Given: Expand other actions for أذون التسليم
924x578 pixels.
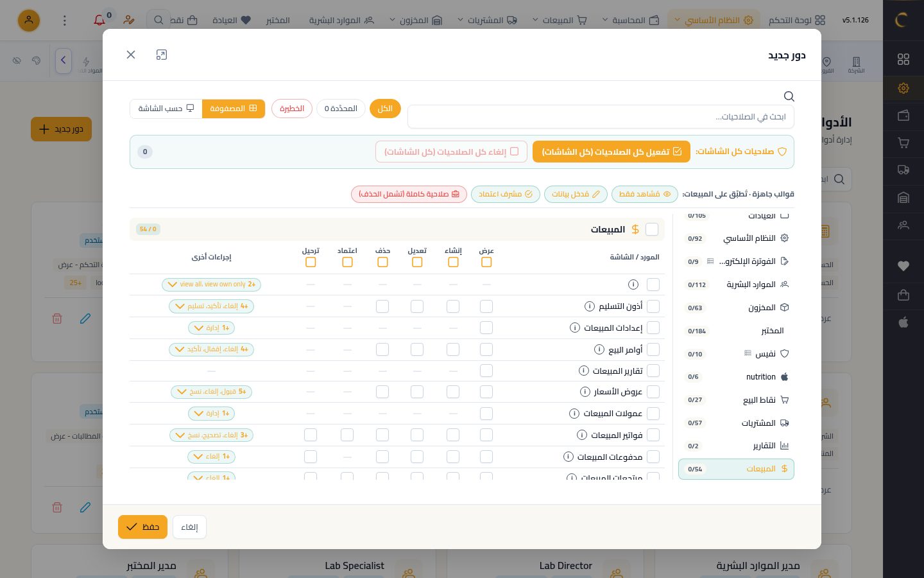Looking at the screenshot, I should (x=211, y=306).
